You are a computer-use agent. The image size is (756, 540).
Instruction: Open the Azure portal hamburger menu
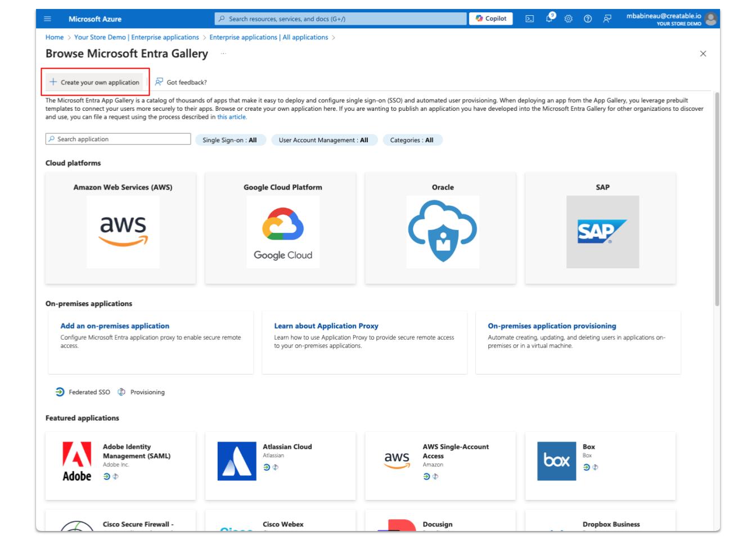click(x=47, y=19)
